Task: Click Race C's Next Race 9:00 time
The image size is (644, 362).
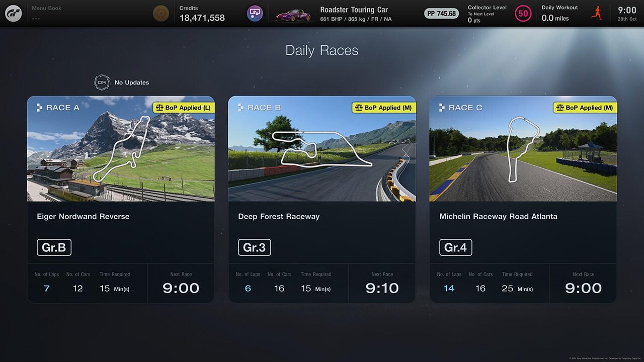Action: pos(584,288)
